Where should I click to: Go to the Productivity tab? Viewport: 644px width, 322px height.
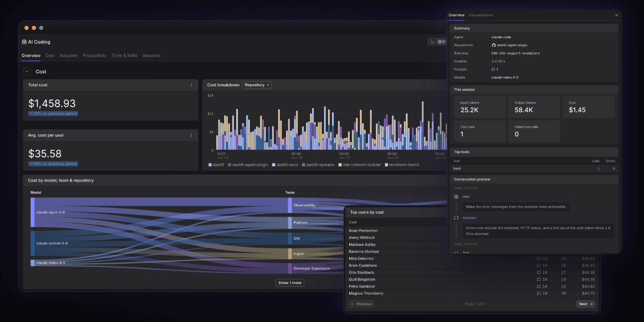[x=94, y=55]
